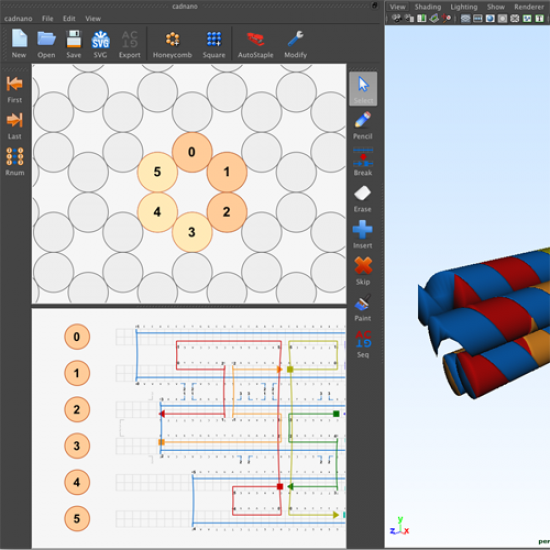The height and width of the screenshot is (550, 550).
Task: Select the Skip tool
Action: pyautogui.click(x=363, y=271)
